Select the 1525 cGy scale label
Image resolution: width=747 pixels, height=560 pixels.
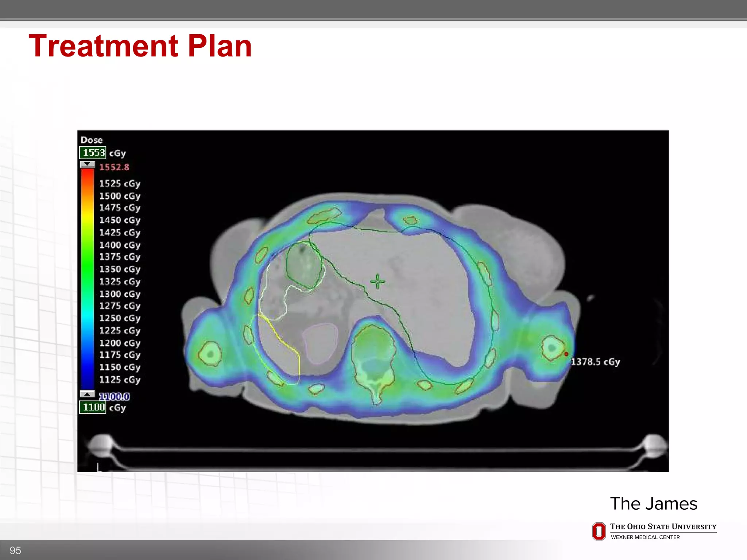(x=120, y=184)
